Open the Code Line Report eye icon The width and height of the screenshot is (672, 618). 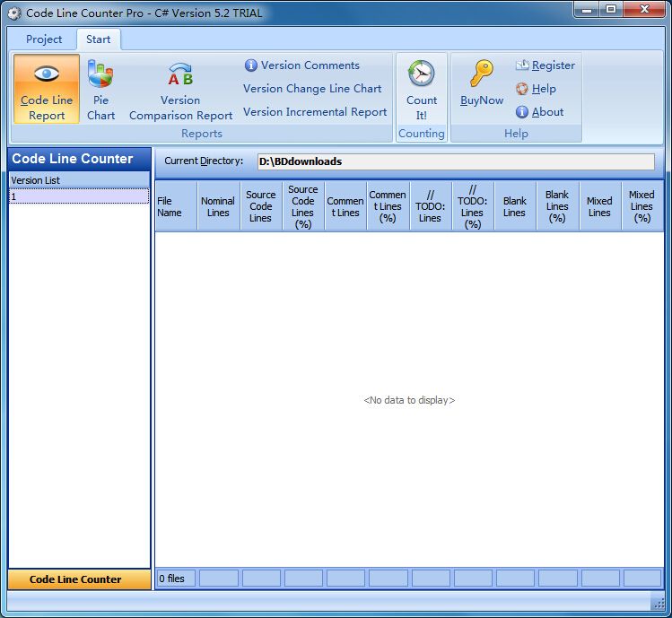point(47,74)
